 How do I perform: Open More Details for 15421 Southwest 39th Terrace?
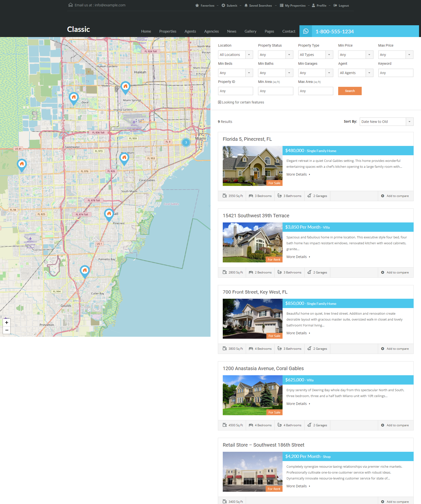[298, 257]
